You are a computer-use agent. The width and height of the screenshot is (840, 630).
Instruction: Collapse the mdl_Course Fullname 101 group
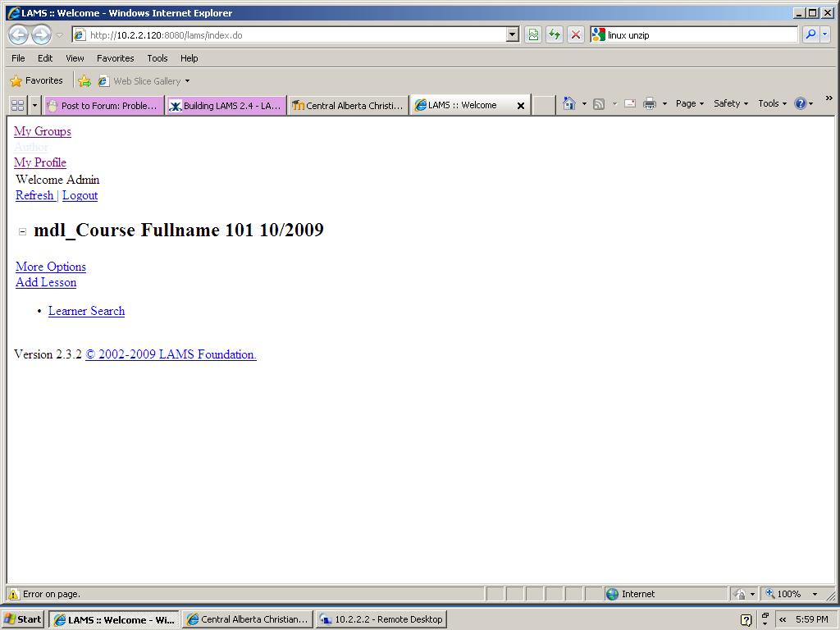point(22,231)
